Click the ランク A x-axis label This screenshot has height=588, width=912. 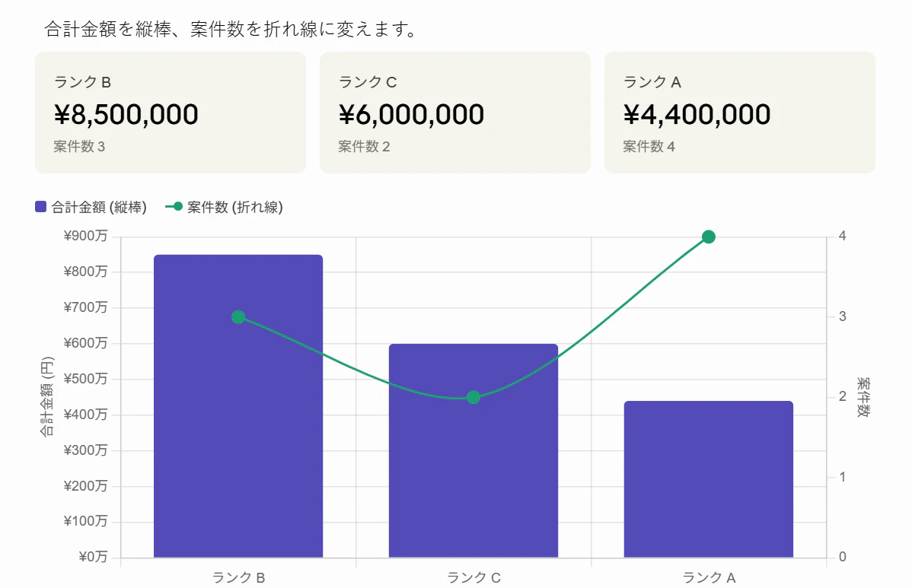[709, 577]
